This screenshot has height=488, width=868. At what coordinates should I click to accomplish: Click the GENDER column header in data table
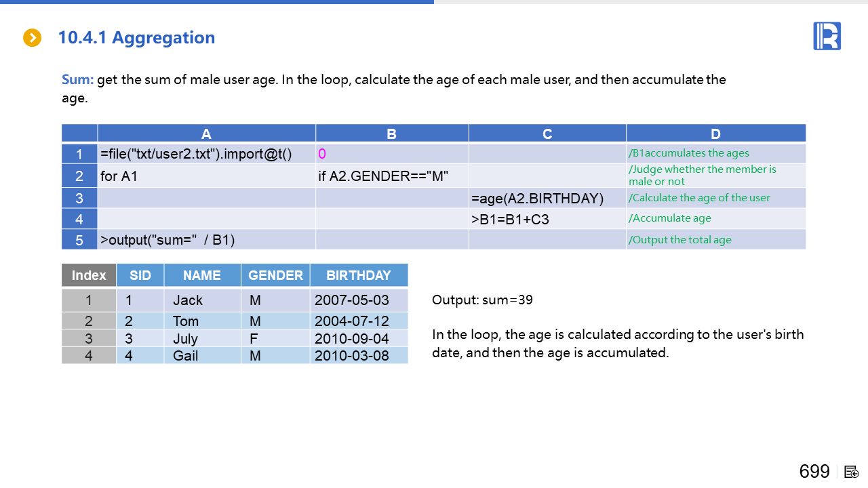(275, 275)
